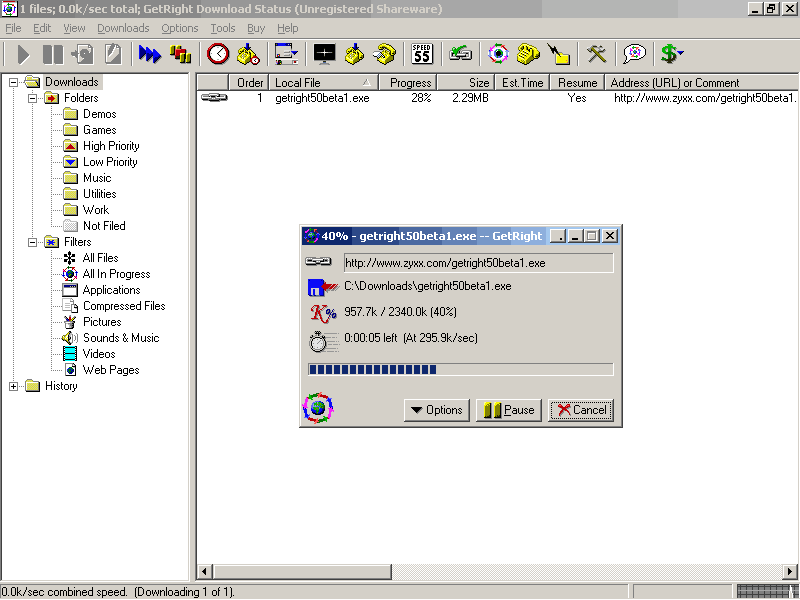800x600 pixels.
Task: Click the black monitor toolbar icon
Action: [x=324, y=54]
